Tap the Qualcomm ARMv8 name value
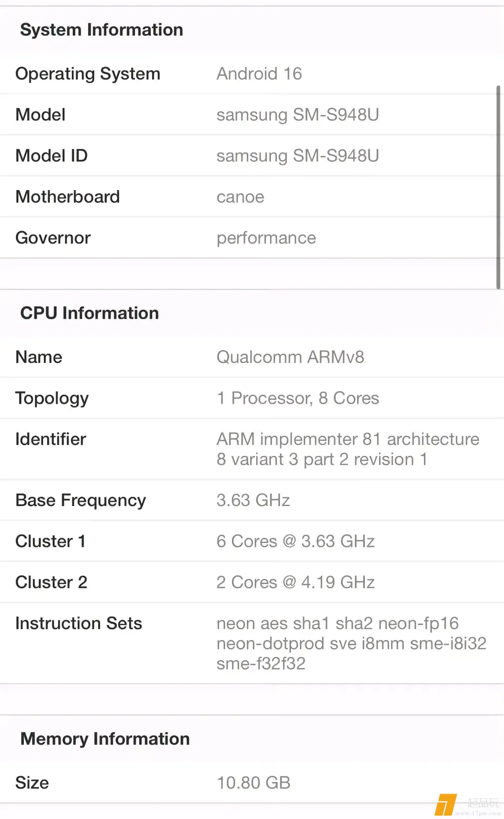This screenshot has width=504, height=819. click(290, 357)
